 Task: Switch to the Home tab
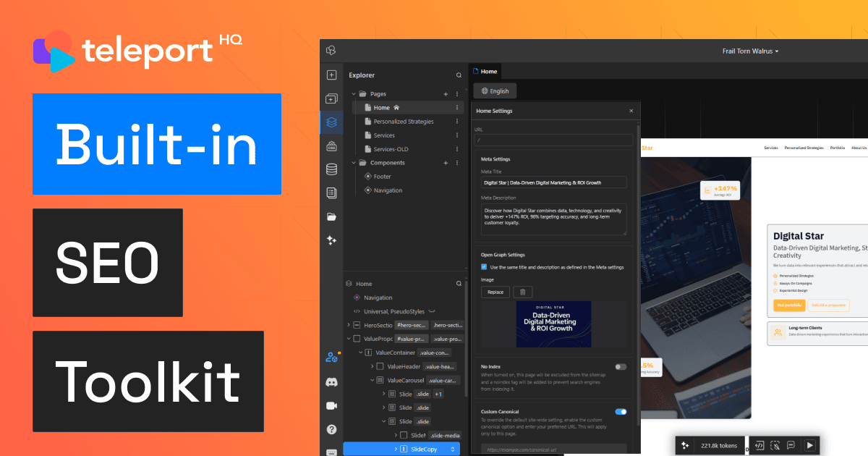tap(485, 71)
